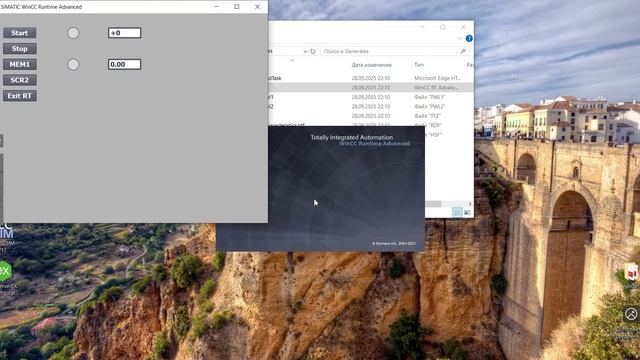Maximize the SIMATIC WinCC Runtime Advanced window
Image resolution: width=640 pixels, height=360 pixels.
pyautogui.click(x=237, y=7)
